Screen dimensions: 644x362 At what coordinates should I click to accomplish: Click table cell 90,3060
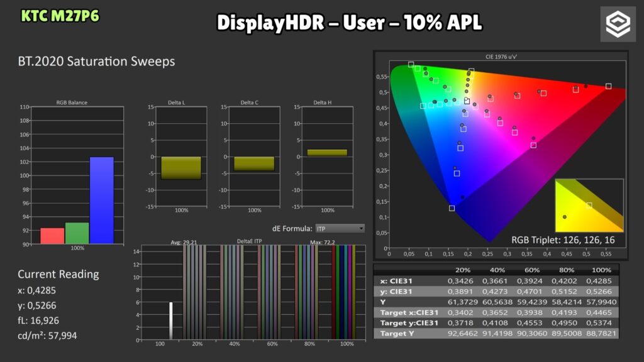click(x=532, y=333)
